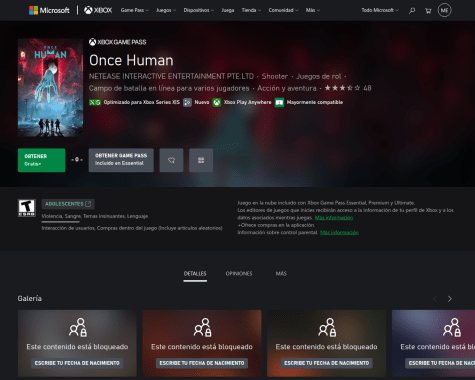Open the first Más información link
475x380 pixels.
point(334,218)
